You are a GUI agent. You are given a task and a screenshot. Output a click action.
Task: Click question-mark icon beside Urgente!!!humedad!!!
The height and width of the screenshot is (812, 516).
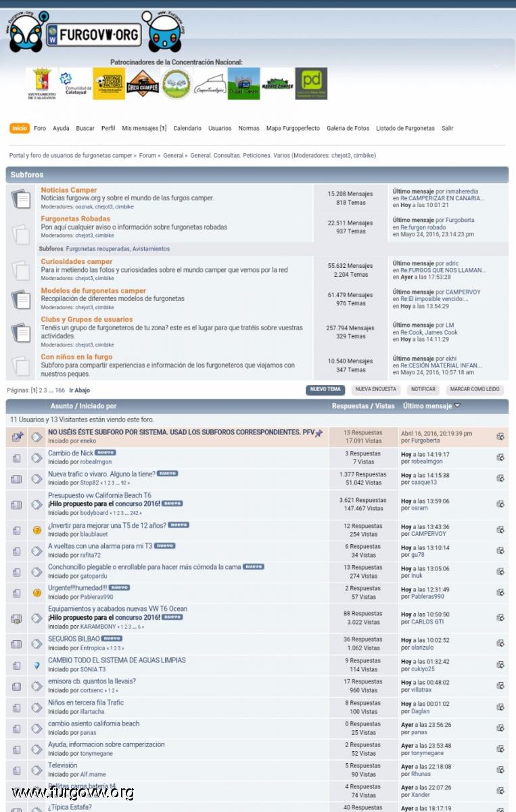[x=37, y=593]
